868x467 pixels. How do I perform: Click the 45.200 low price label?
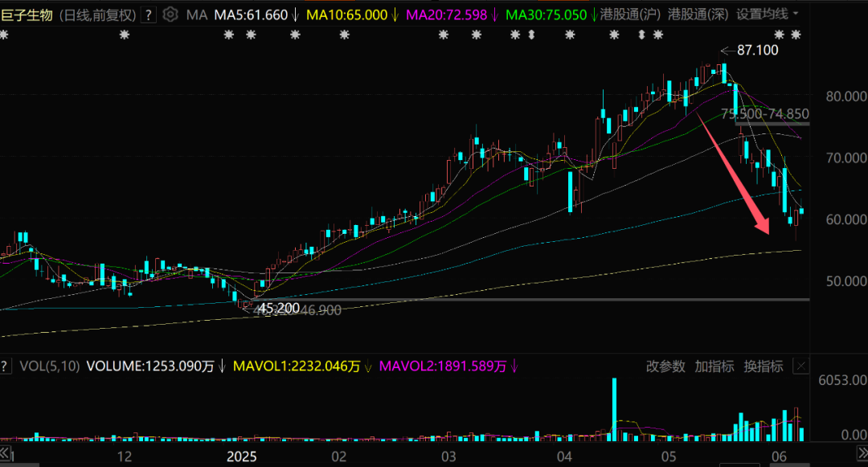tap(279, 308)
